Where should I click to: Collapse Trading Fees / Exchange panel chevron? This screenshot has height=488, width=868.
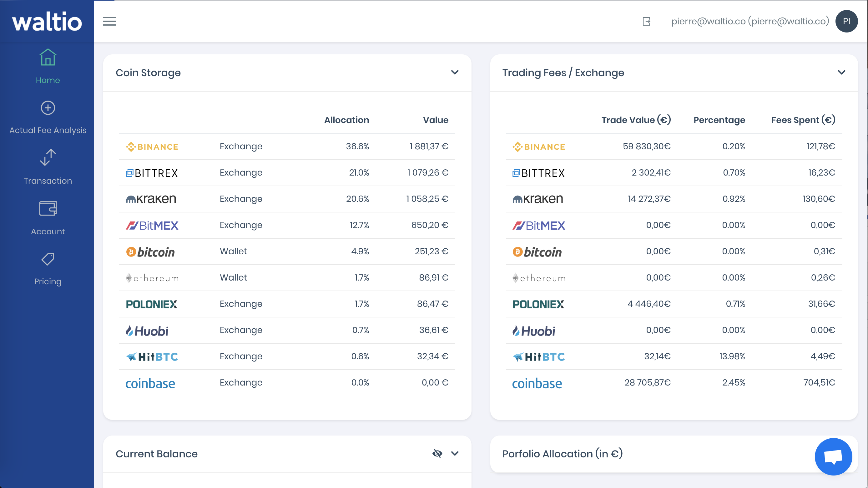point(841,72)
